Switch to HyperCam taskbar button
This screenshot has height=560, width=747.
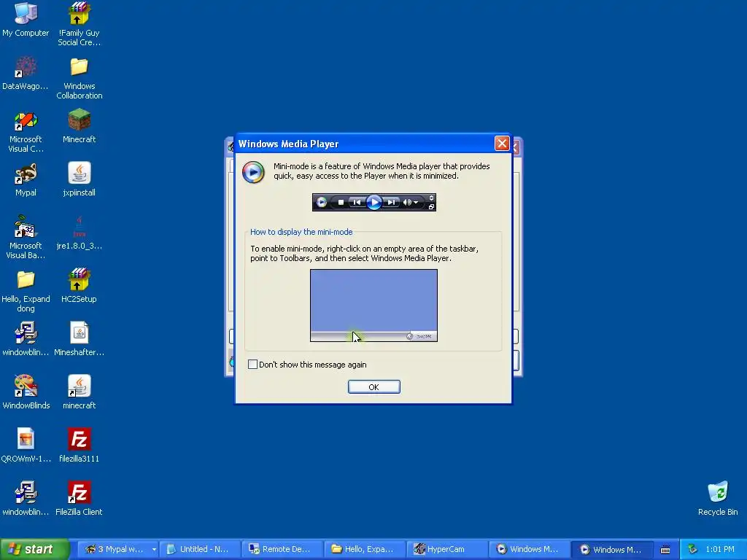pyautogui.click(x=447, y=549)
